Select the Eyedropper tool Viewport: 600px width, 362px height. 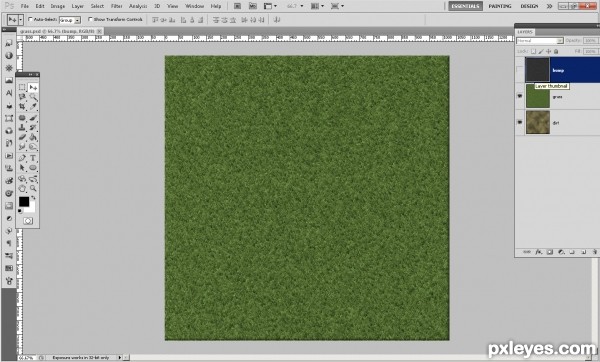(x=33, y=106)
